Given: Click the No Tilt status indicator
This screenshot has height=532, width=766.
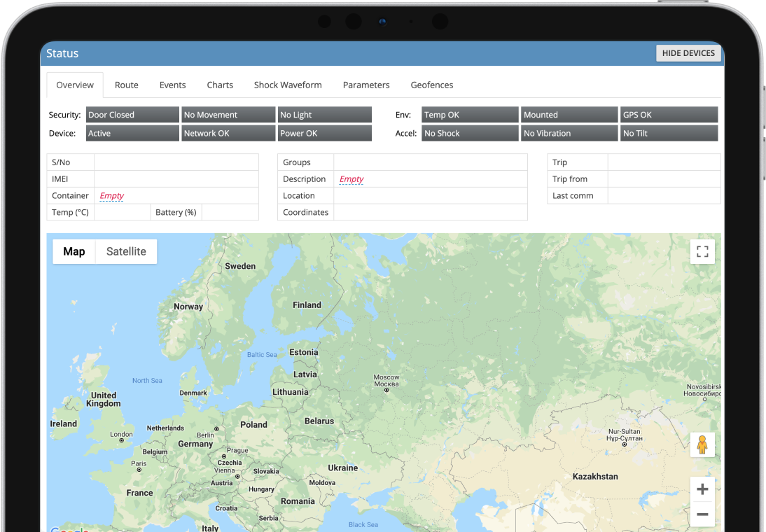Looking at the screenshot, I should [x=669, y=134].
